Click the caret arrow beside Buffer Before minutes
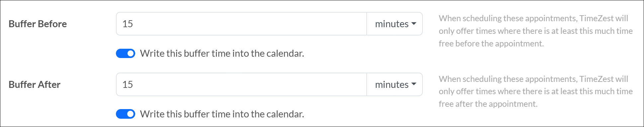 (x=414, y=24)
